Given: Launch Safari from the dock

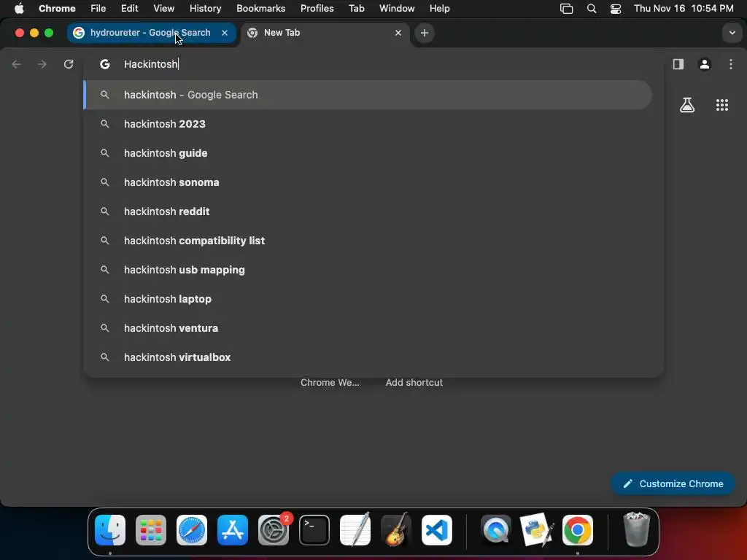Looking at the screenshot, I should pos(192,530).
